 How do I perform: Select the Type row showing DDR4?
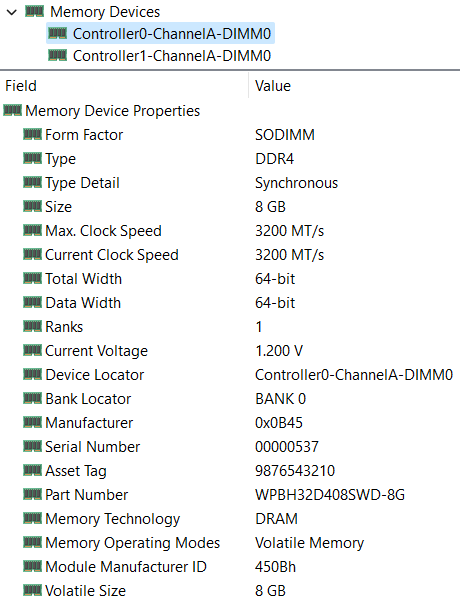point(230,159)
